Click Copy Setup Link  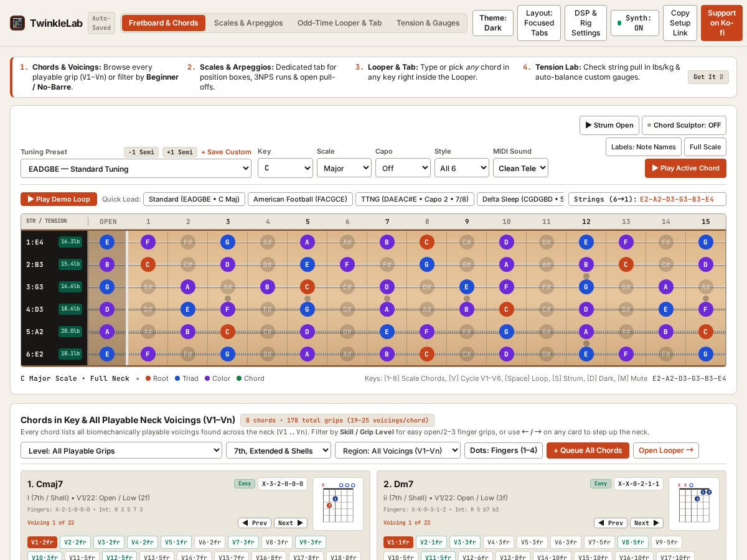tap(680, 23)
